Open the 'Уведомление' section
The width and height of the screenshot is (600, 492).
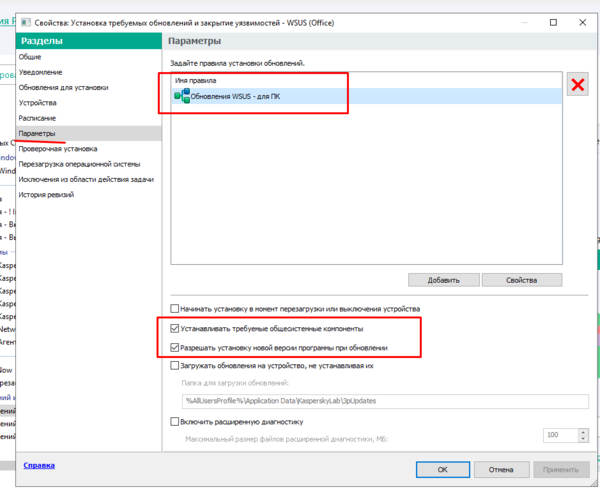coord(41,72)
